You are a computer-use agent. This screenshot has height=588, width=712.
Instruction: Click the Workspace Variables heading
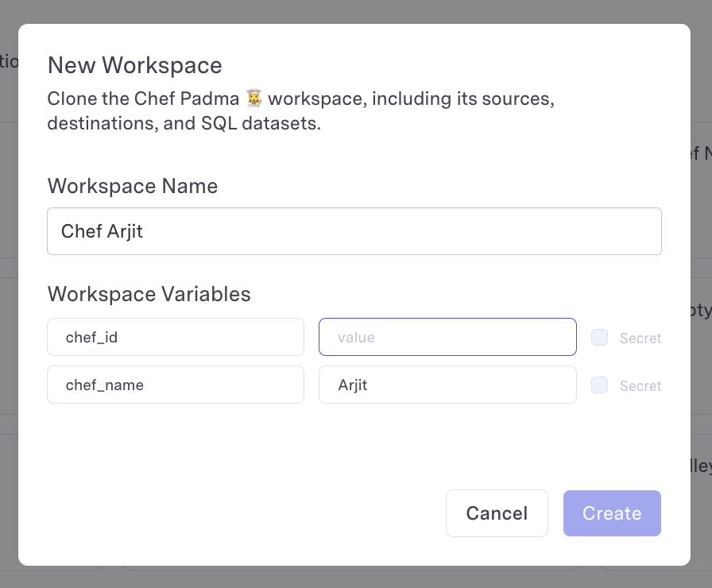pos(149,294)
